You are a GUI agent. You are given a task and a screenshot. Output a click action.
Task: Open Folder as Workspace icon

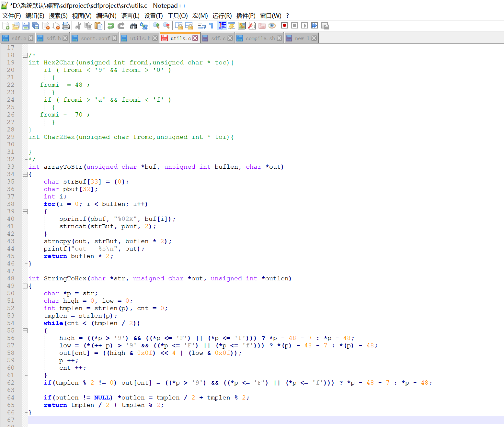(262, 26)
